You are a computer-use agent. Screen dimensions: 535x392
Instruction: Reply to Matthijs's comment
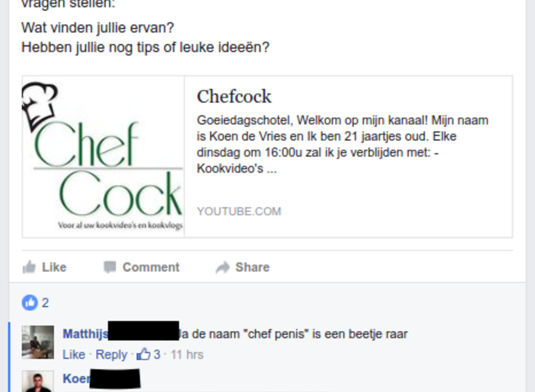click(111, 355)
